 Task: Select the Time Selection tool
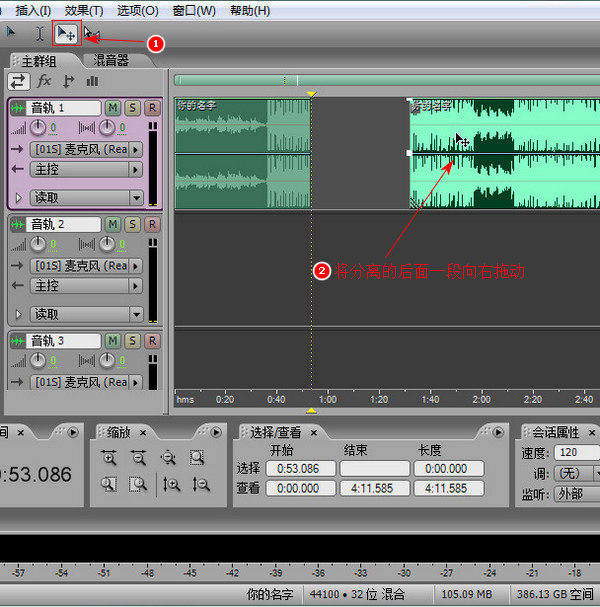pyautogui.click(x=39, y=33)
